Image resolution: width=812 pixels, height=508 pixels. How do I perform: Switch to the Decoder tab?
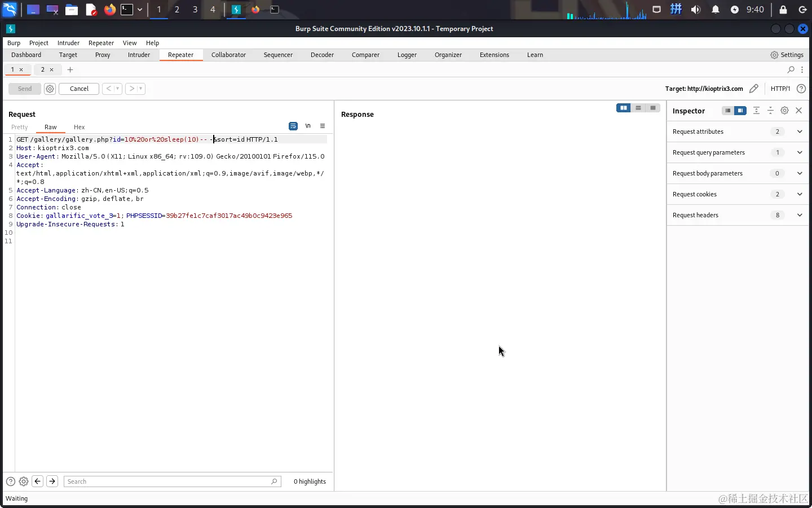pos(322,55)
